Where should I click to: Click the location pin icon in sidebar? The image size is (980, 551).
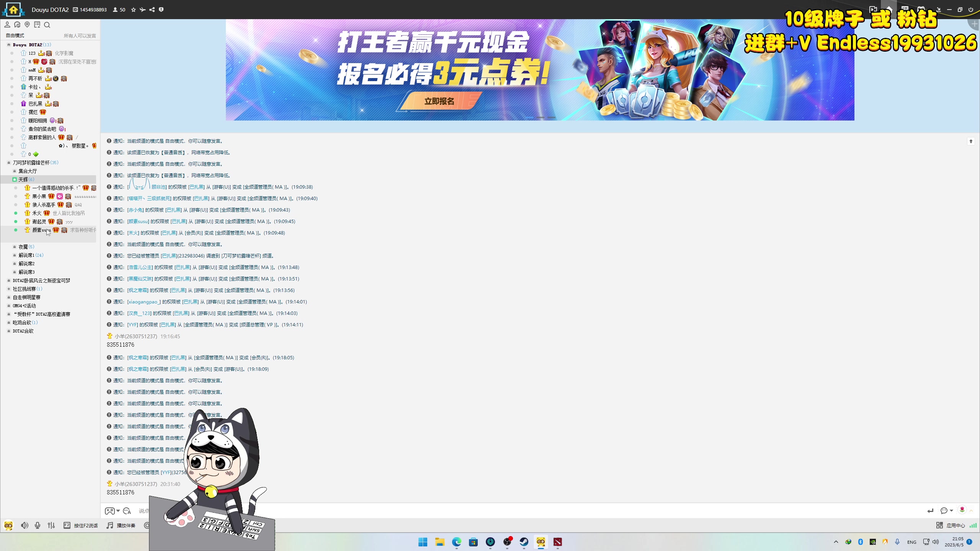27,25
